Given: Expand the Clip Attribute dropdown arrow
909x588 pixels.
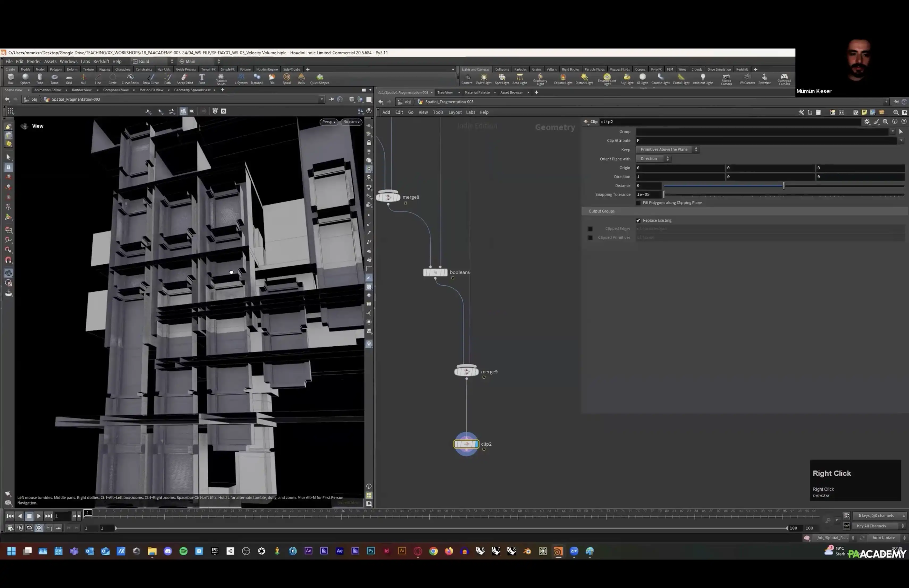Looking at the screenshot, I should coord(901,140).
